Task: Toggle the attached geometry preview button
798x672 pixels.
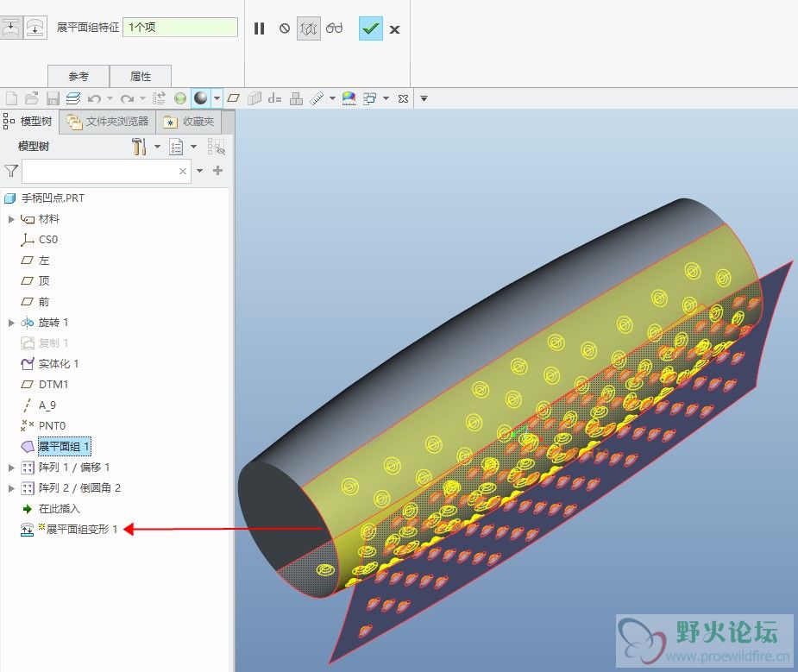Action: point(309,28)
